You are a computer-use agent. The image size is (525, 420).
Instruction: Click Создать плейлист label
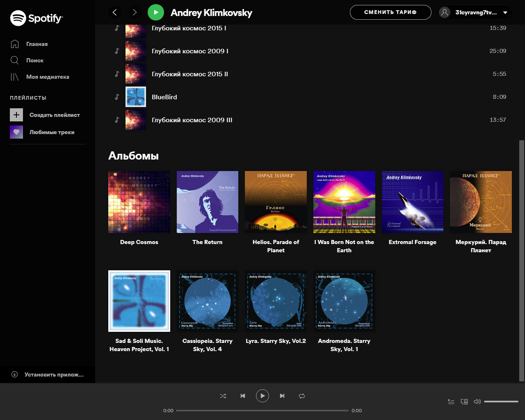[55, 115]
